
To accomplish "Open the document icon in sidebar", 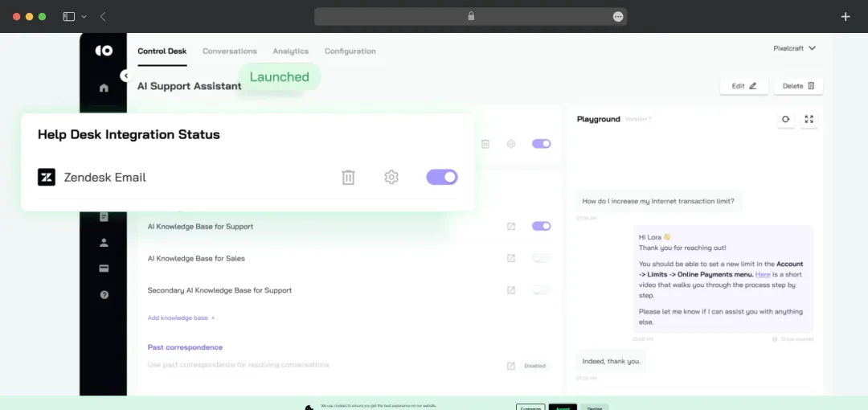I will pos(104,217).
